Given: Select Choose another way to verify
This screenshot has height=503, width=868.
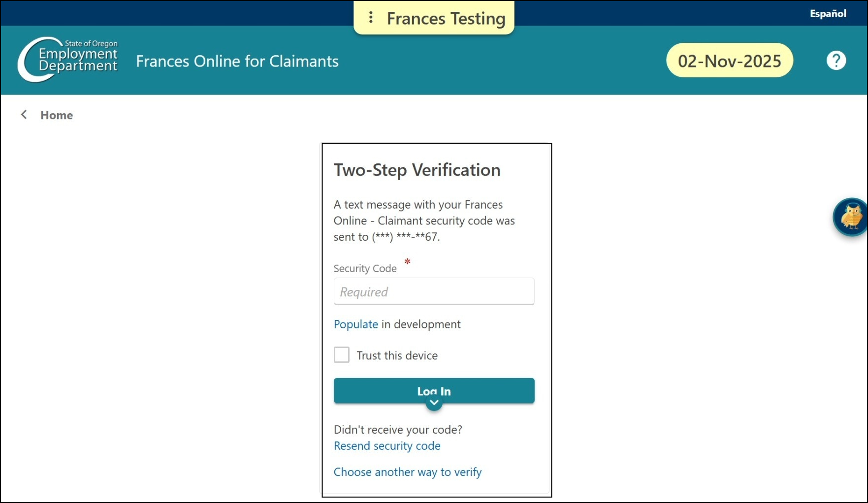Looking at the screenshot, I should (408, 472).
